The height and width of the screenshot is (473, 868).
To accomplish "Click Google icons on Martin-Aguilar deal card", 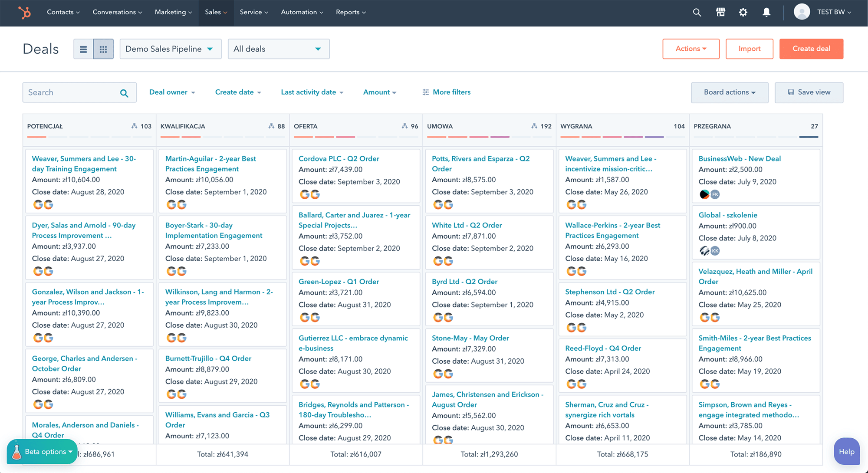I will point(177,204).
